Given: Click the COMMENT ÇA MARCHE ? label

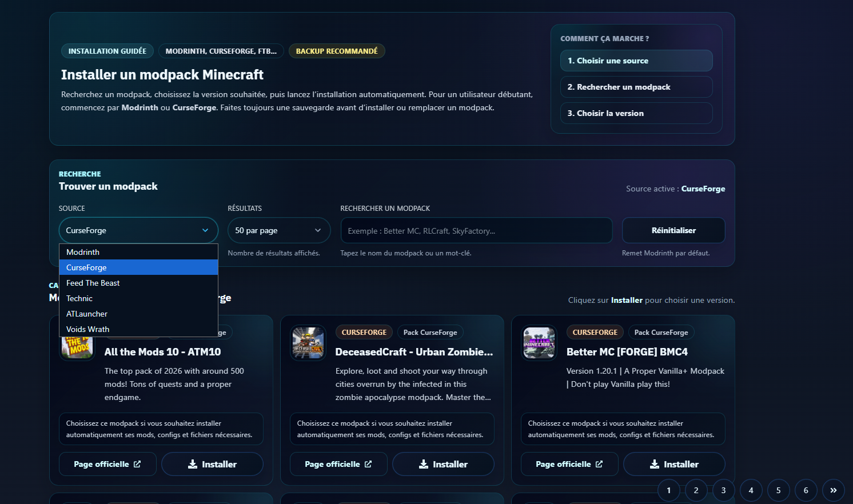Looking at the screenshot, I should tap(604, 39).
